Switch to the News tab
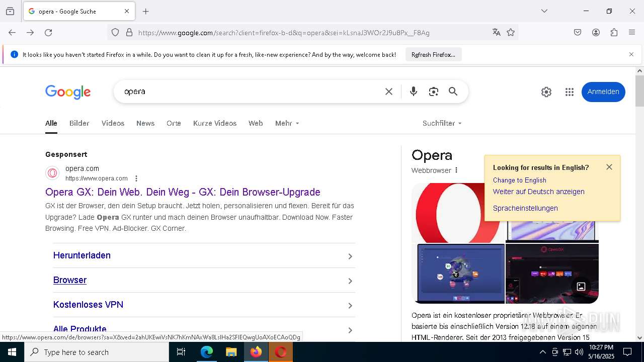This screenshot has height=362, width=644. click(145, 123)
